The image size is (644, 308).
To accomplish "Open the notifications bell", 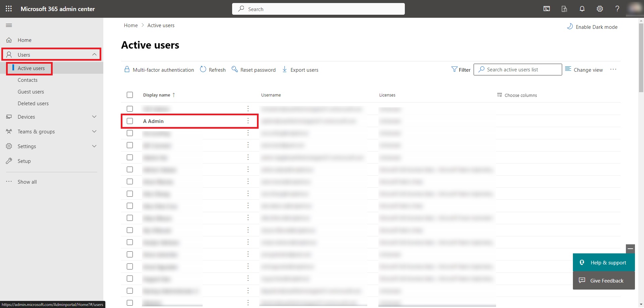I will point(582,9).
